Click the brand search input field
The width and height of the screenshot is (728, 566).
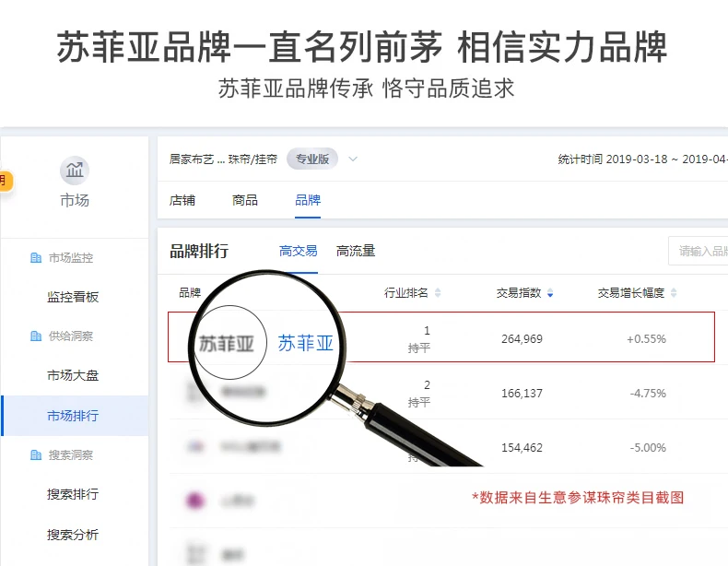[x=698, y=251]
